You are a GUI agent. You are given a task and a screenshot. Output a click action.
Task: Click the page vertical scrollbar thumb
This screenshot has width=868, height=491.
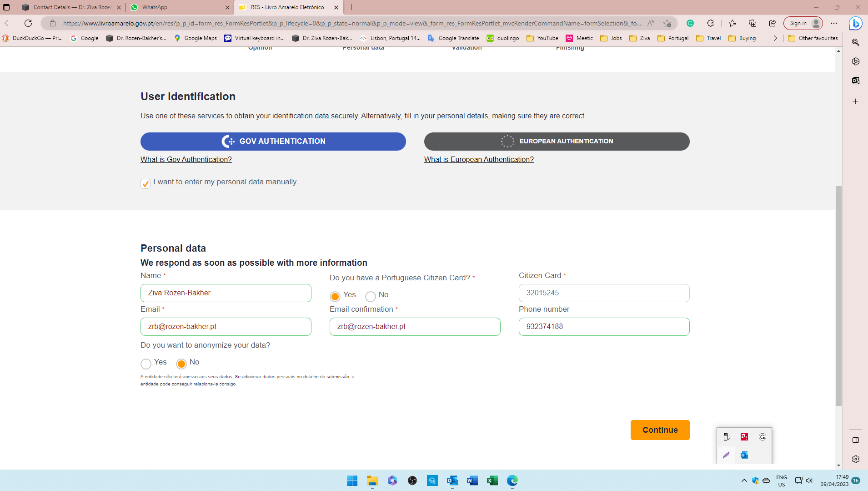click(838, 296)
